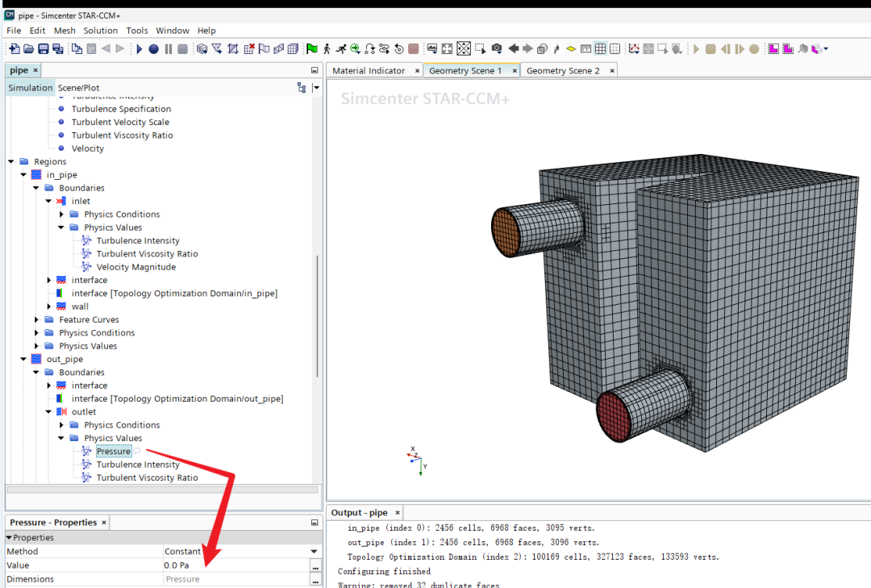Click the Step (walking figure) icon
The width and height of the screenshot is (871, 588).
[327, 49]
